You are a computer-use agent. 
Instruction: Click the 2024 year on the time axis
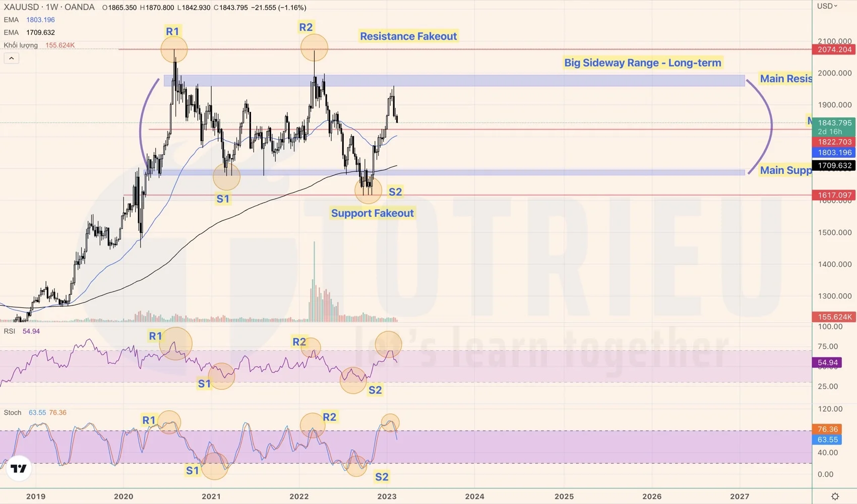click(x=475, y=496)
